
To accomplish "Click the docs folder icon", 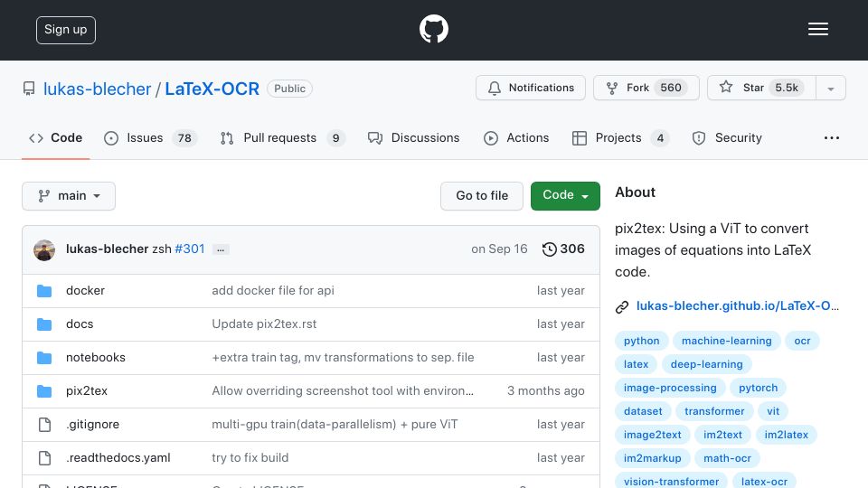I will [44, 324].
